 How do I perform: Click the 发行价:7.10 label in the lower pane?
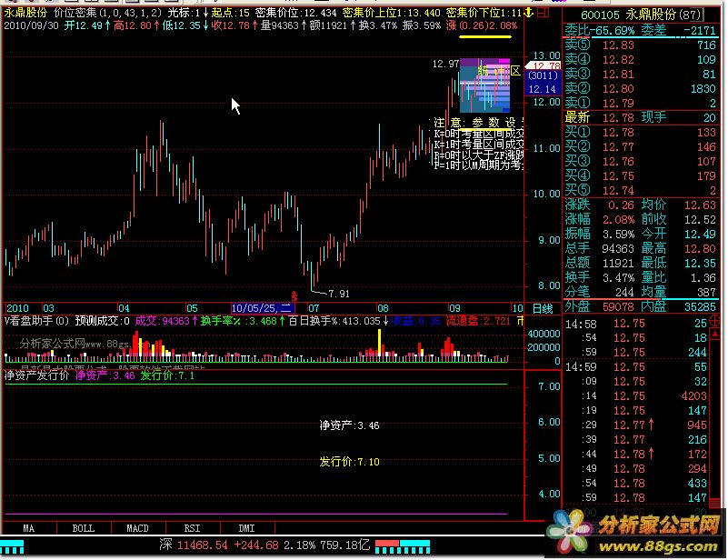point(349,462)
